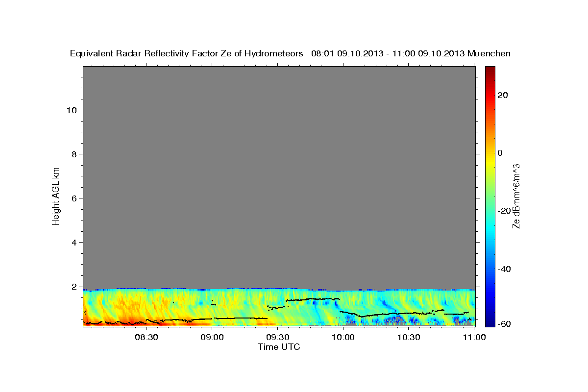The width and height of the screenshot is (588, 392).
Task: Click the colorbar label -20
Action: click(x=505, y=211)
